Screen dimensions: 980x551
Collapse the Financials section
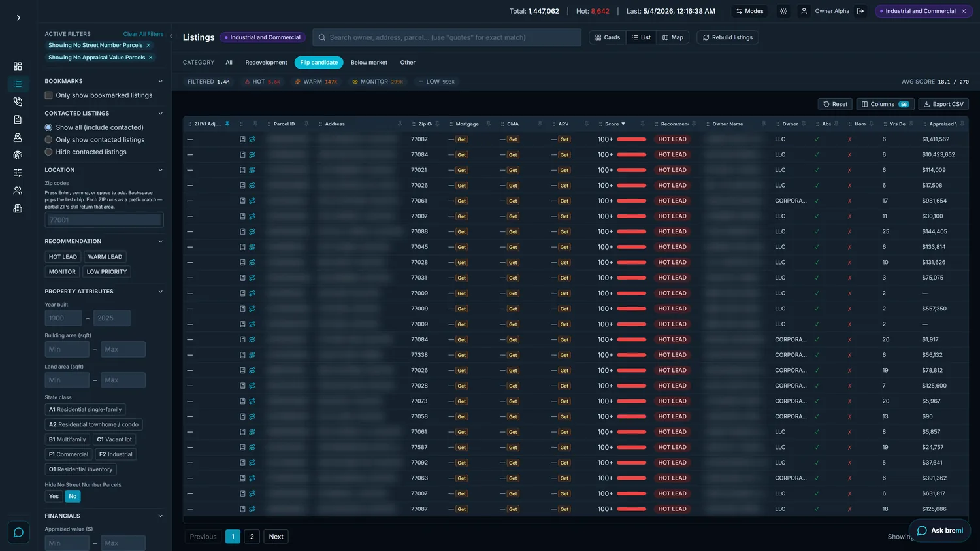(160, 516)
